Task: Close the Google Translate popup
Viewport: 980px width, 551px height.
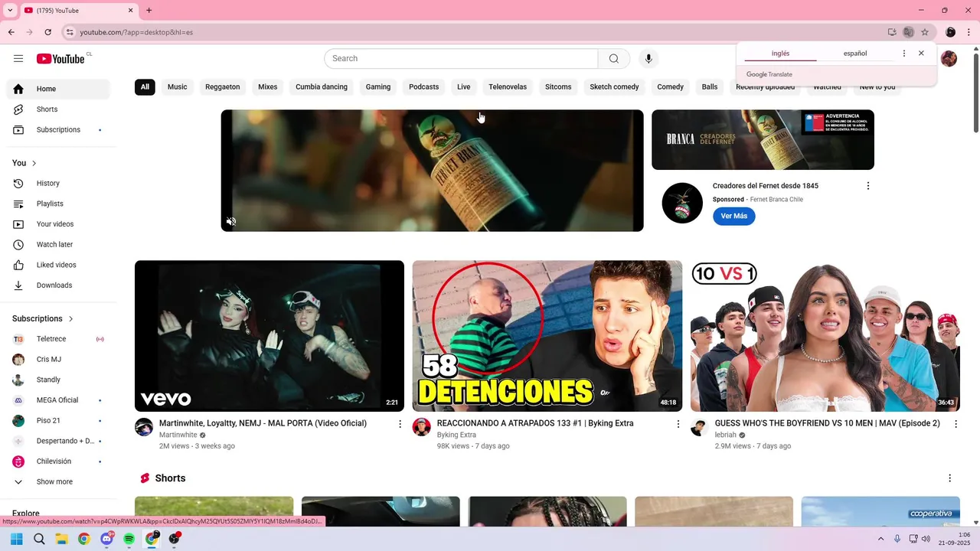Action: (921, 54)
